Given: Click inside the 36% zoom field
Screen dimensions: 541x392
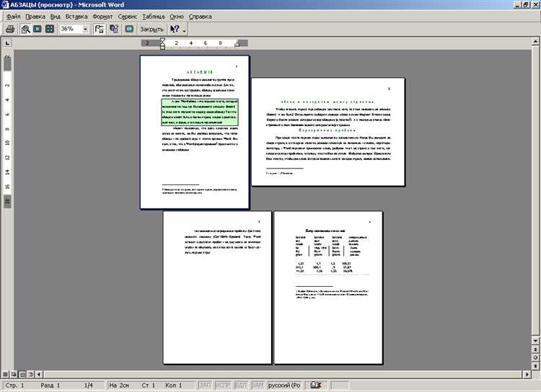Looking at the screenshot, I should point(71,30).
